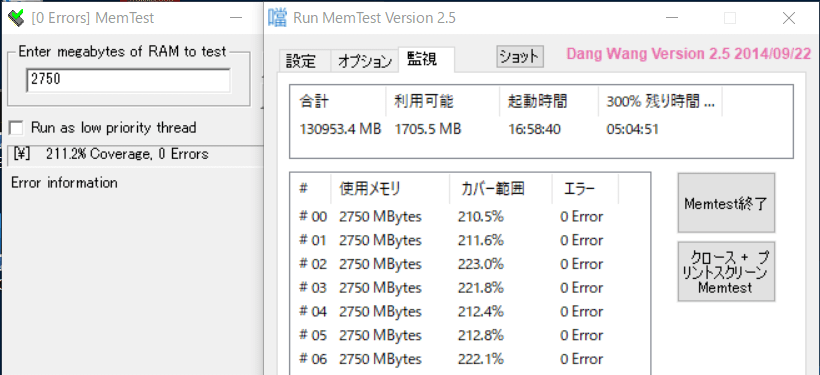Select the 130953.4 MB total value
This screenshot has width=820, height=375.
(x=340, y=129)
